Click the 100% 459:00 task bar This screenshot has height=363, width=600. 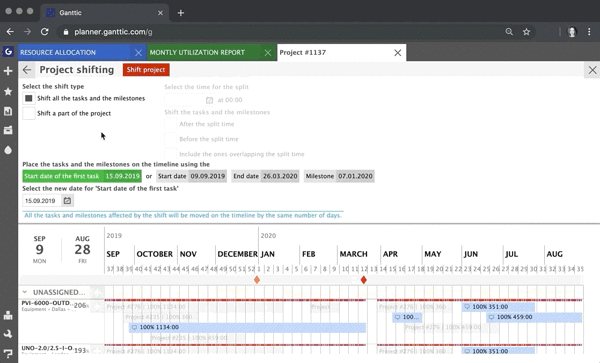click(x=534, y=317)
